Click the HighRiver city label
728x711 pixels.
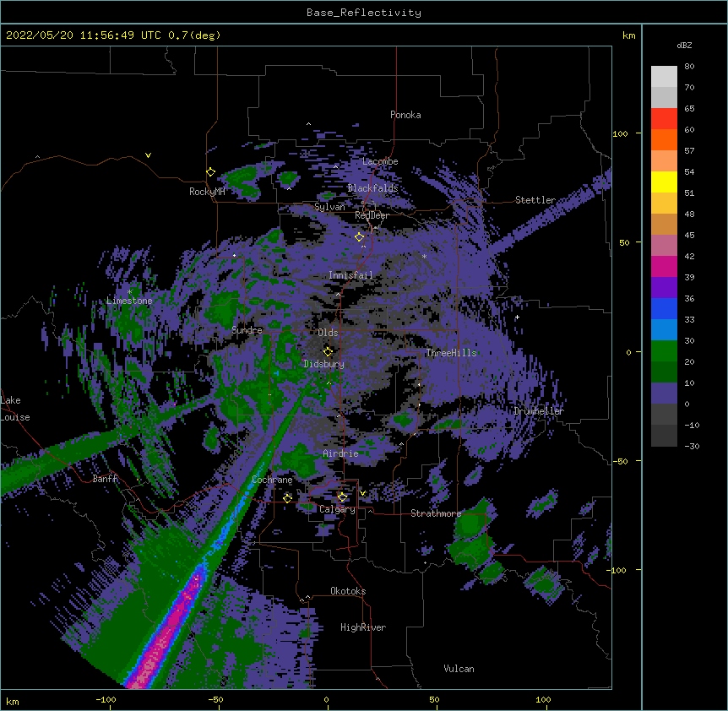tap(363, 627)
